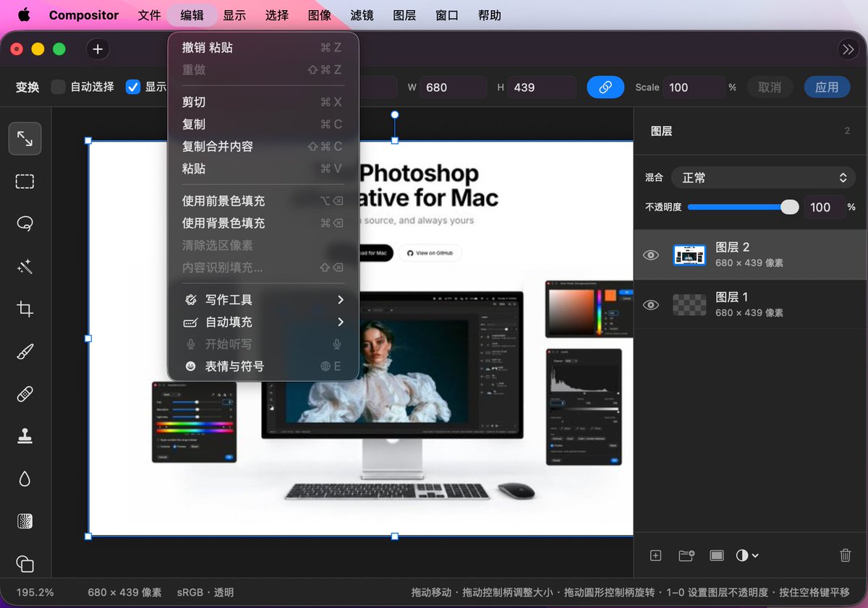Select the Blur droplet tool
868x608 pixels.
tap(25, 479)
